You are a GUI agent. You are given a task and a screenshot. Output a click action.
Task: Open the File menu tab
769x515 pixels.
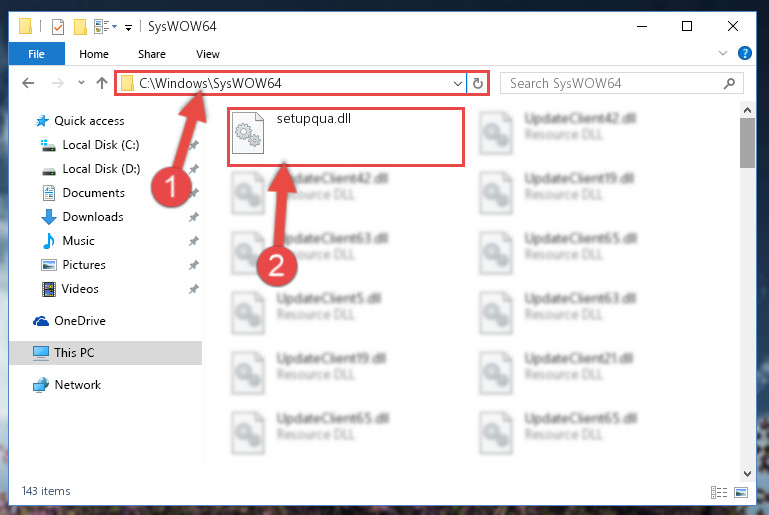(36, 54)
